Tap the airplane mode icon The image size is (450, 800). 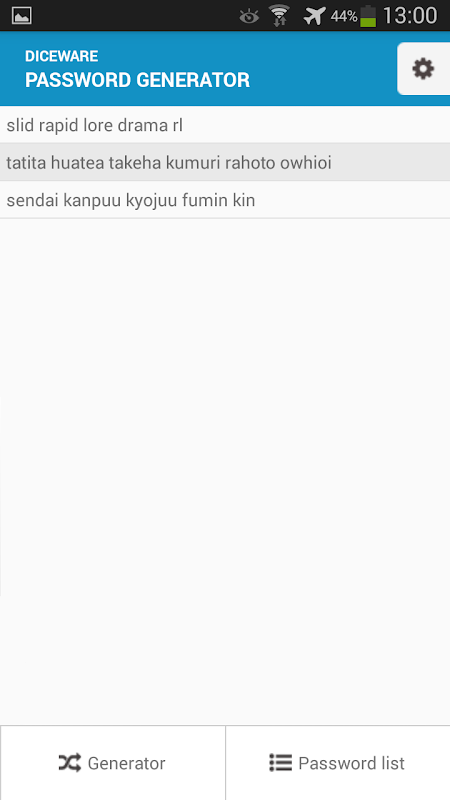(x=314, y=16)
